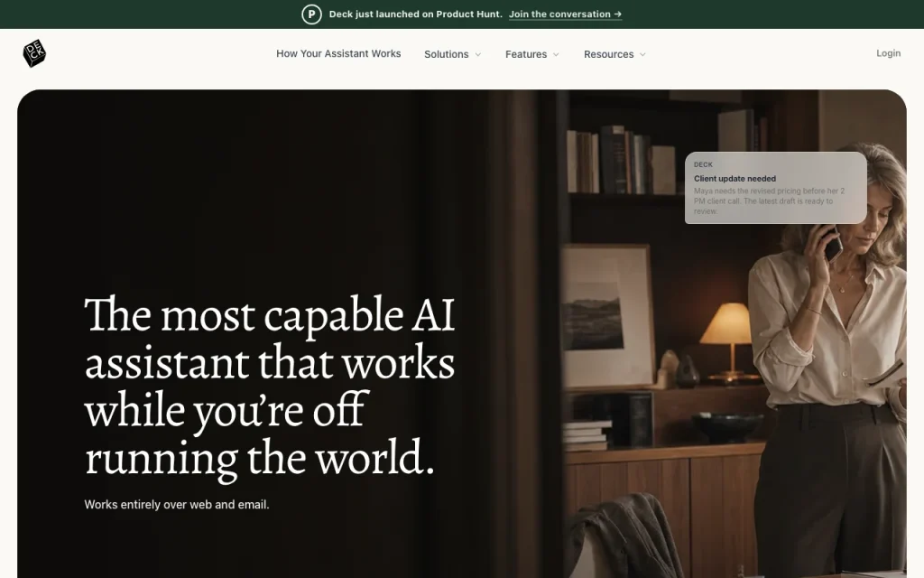Click the Client update needed notification card
This screenshot has width=924, height=578.
[775, 188]
